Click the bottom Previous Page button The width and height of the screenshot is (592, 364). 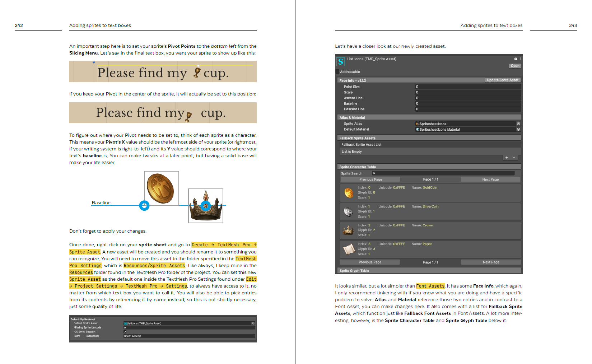(370, 262)
